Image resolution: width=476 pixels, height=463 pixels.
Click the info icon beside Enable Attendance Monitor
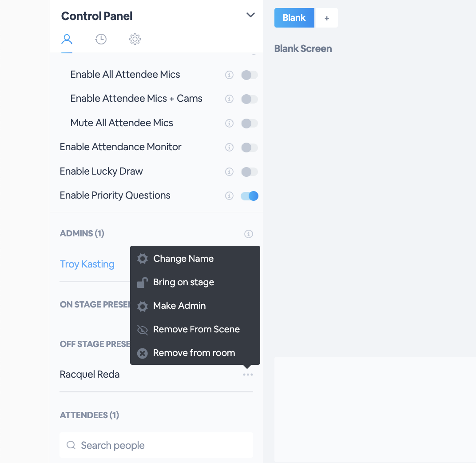(x=229, y=147)
